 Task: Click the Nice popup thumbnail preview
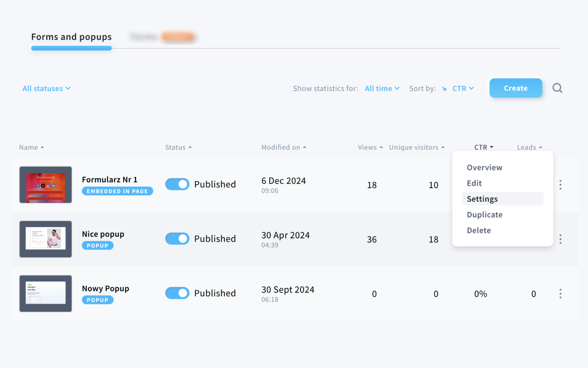click(46, 239)
